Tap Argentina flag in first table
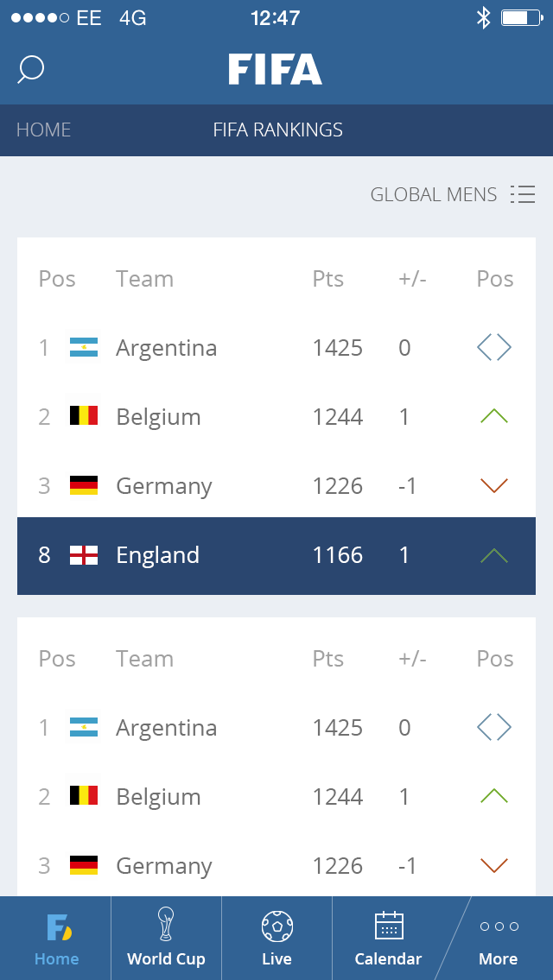Image resolution: width=553 pixels, height=980 pixels. pos(84,348)
